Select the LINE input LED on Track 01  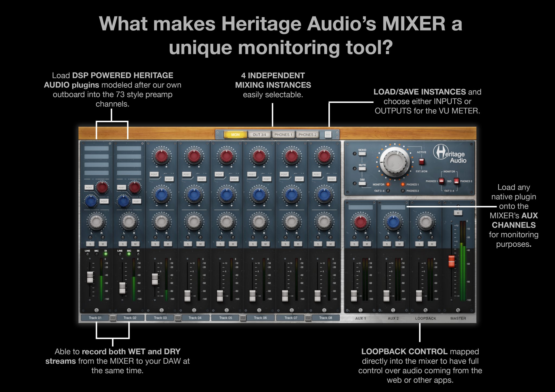(87, 254)
